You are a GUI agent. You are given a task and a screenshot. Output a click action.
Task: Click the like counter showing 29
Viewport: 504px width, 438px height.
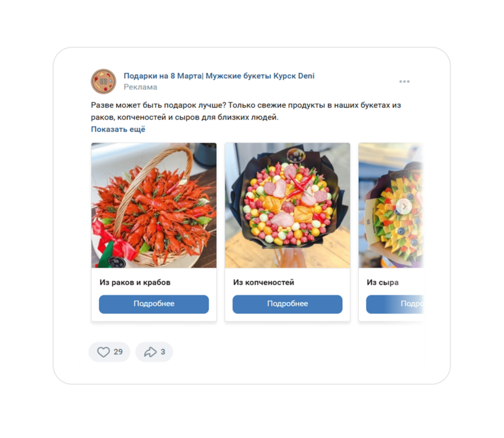pyautogui.click(x=118, y=352)
